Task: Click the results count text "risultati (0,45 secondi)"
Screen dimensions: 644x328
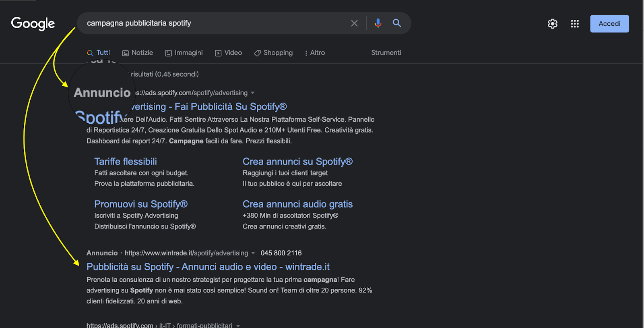Action: click(x=165, y=74)
